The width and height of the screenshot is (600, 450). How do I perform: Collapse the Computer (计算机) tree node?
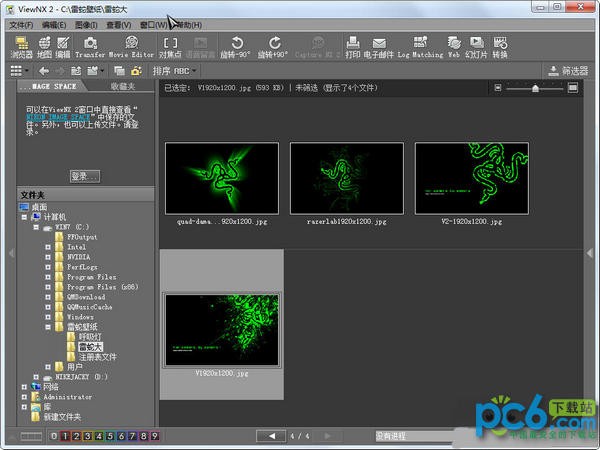tap(24, 217)
